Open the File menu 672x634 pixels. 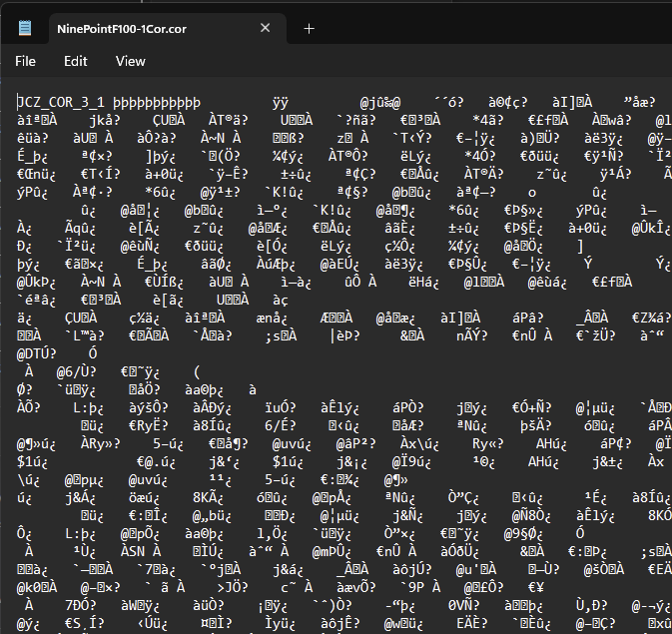(x=25, y=61)
